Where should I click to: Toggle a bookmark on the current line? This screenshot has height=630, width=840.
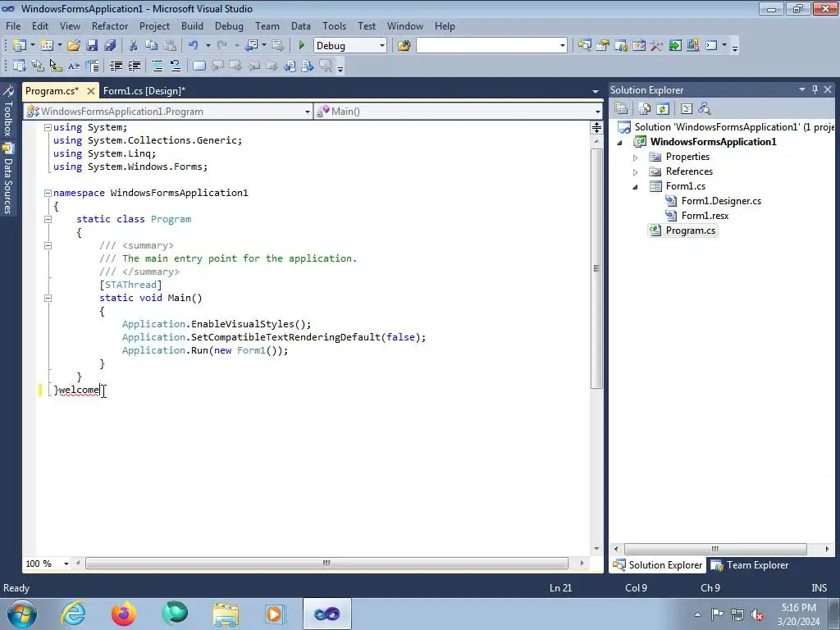coord(199,66)
